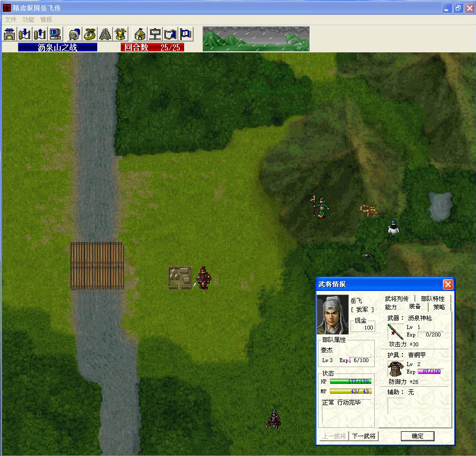Select the 装备 tab
The image size is (476, 456).
tap(415, 306)
